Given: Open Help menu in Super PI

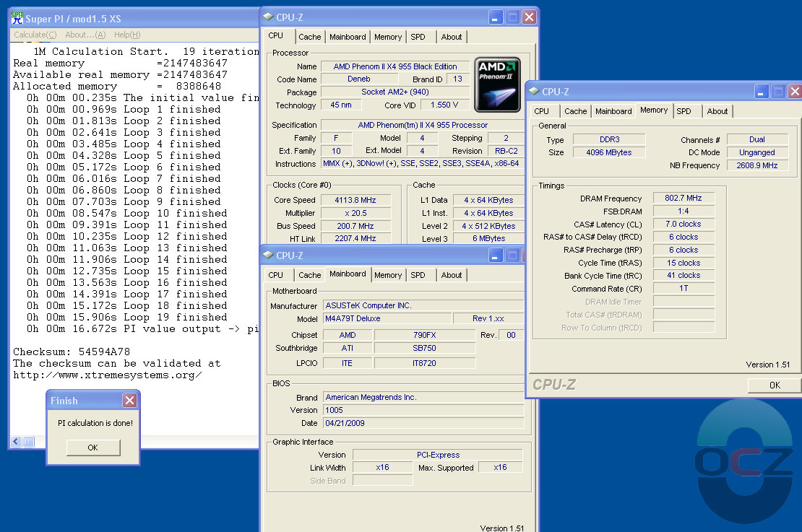Looking at the screenshot, I should click(x=127, y=35).
